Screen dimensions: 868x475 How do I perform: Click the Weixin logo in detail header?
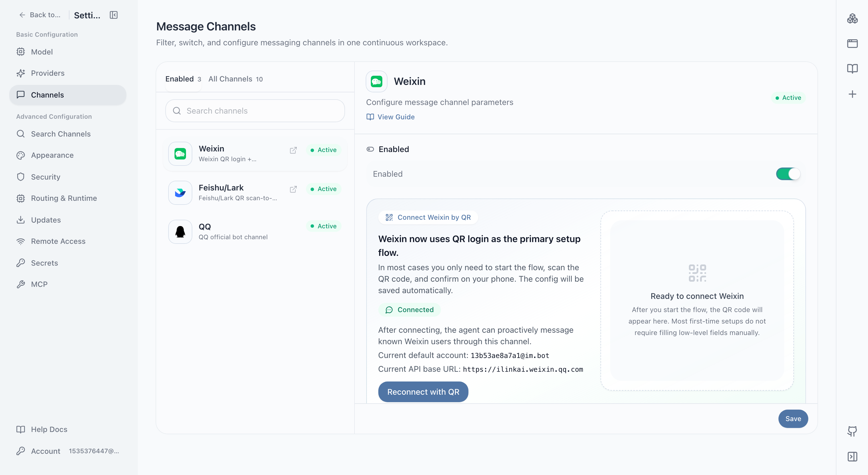coord(376,81)
